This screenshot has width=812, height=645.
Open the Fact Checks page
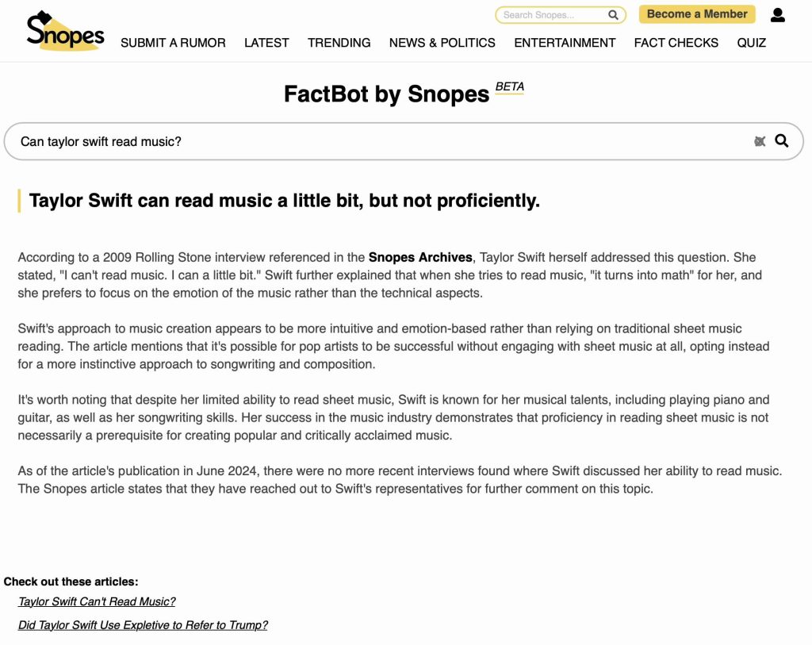coord(676,43)
